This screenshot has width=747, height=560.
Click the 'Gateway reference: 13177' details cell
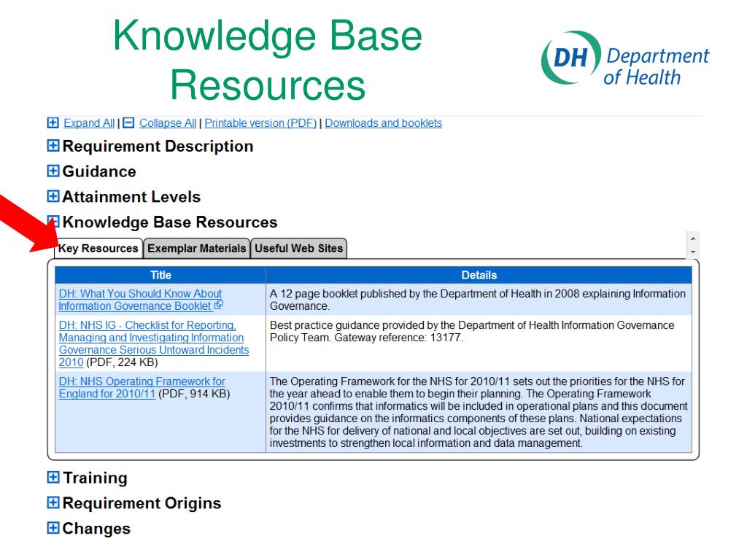coord(479,343)
